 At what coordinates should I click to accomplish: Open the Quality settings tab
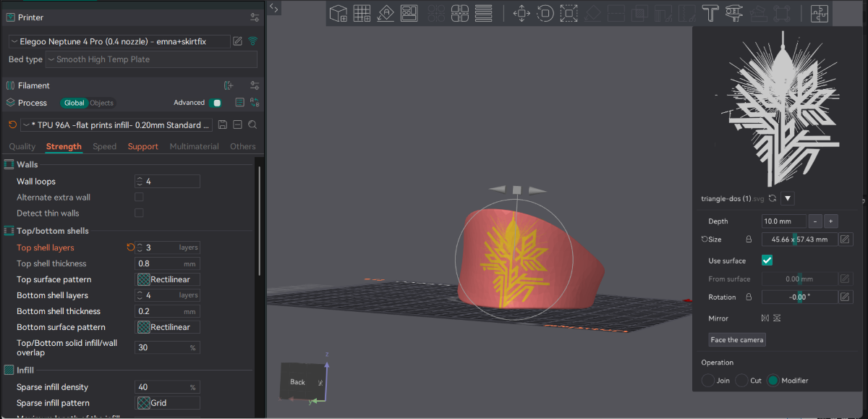pyautogui.click(x=22, y=146)
